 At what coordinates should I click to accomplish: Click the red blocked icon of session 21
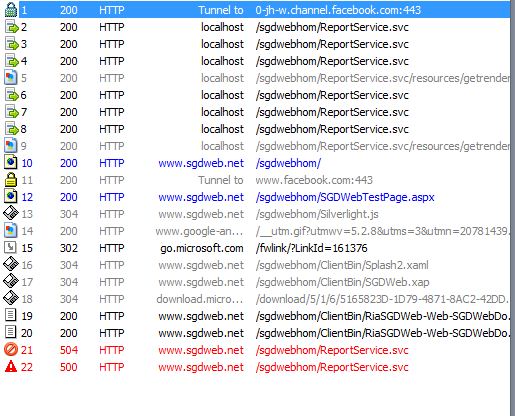pos(11,350)
